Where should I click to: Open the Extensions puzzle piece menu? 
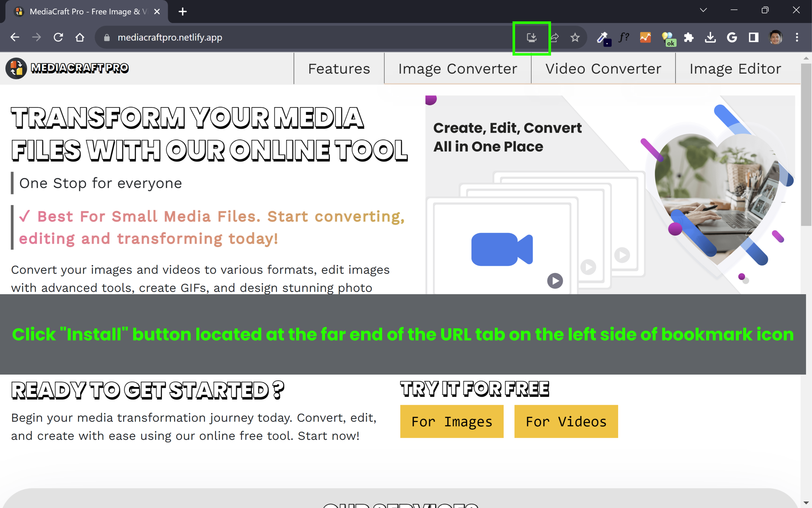(689, 37)
